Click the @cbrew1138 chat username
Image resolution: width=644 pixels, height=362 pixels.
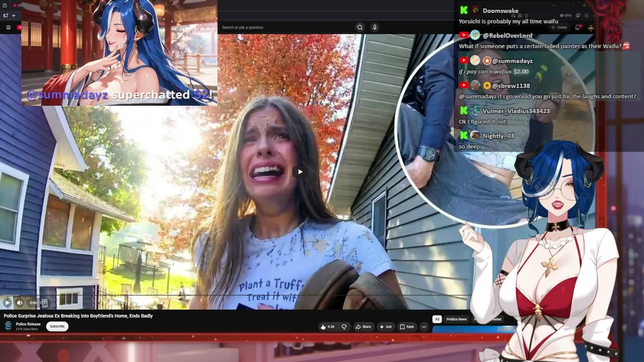coord(511,85)
